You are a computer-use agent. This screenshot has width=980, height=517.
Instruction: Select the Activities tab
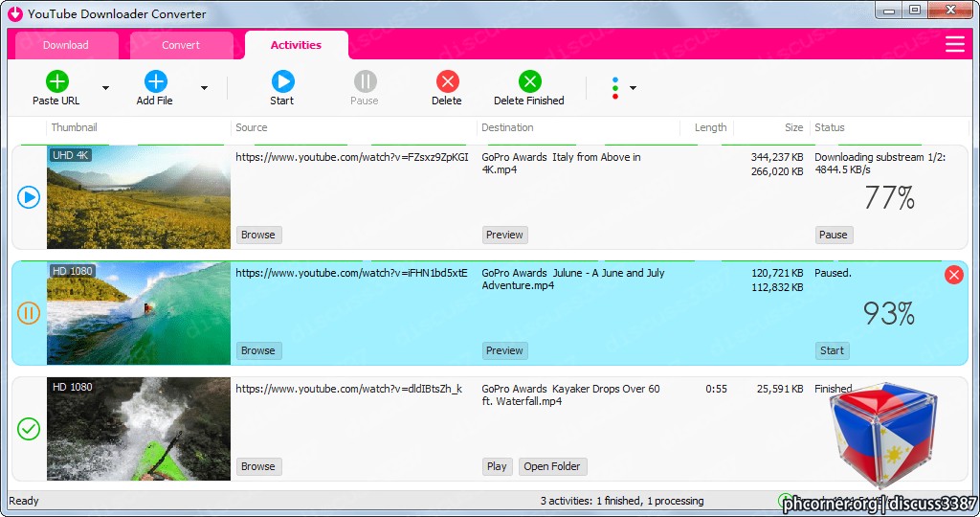coord(297,45)
